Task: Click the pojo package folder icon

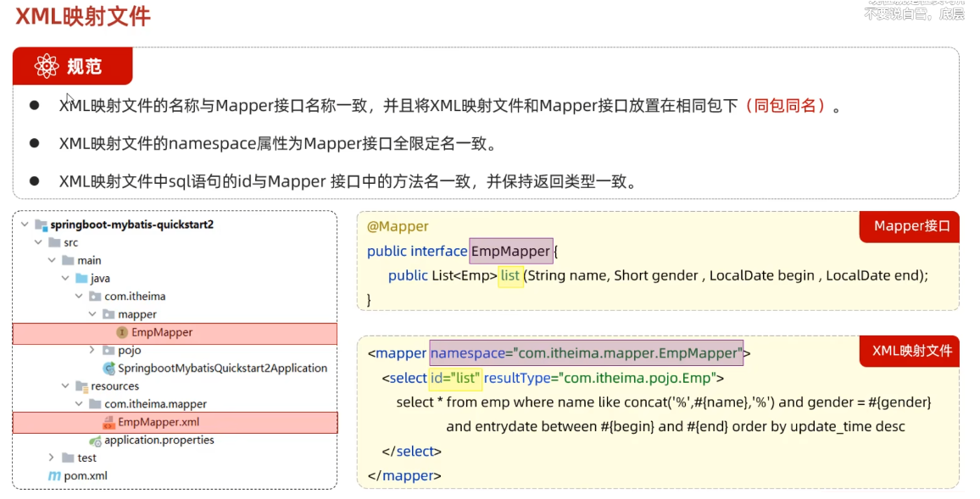Action: (109, 351)
